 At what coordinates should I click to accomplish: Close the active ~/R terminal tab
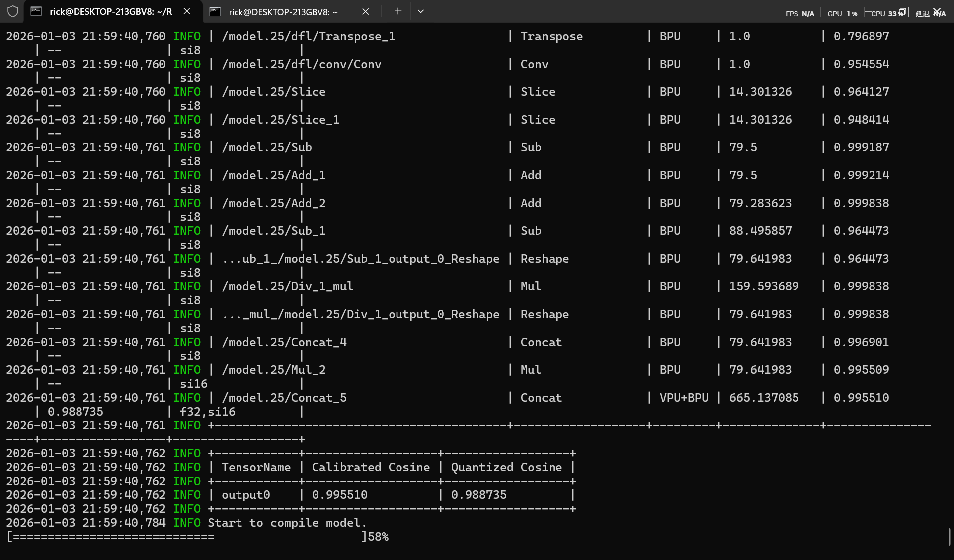[x=187, y=11]
